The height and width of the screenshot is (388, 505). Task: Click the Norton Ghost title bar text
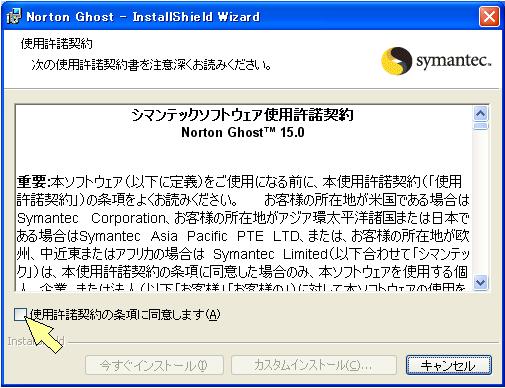[143, 17]
